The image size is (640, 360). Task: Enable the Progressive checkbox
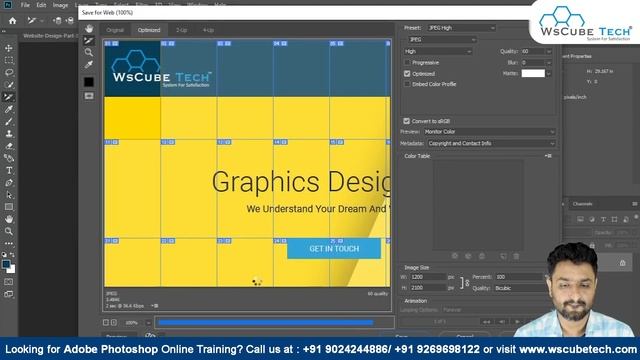click(407, 62)
